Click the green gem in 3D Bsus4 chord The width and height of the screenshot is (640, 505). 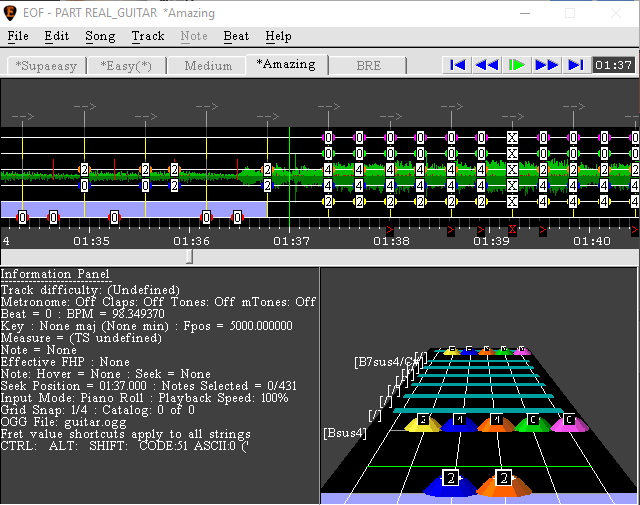pos(533,423)
